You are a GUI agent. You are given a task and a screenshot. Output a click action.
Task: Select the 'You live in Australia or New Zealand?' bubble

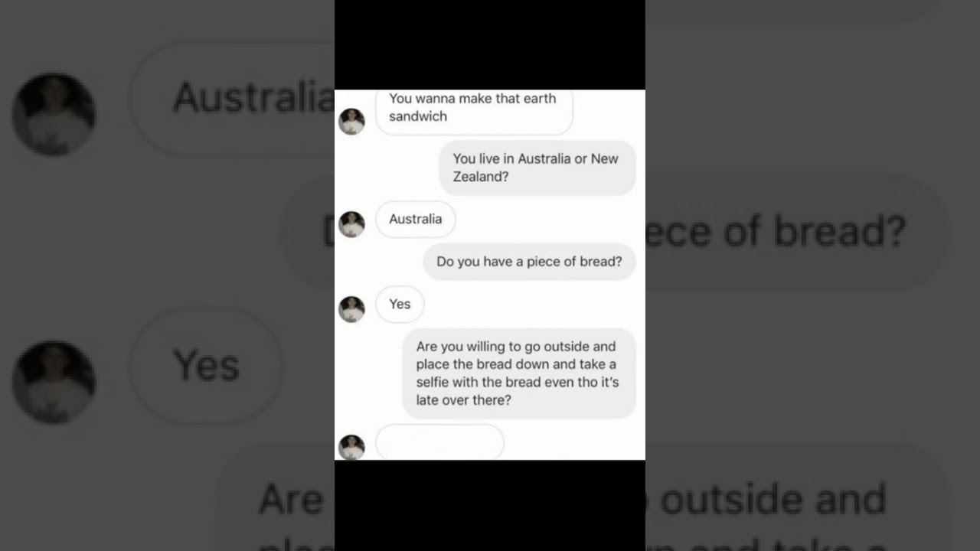click(x=537, y=168)
